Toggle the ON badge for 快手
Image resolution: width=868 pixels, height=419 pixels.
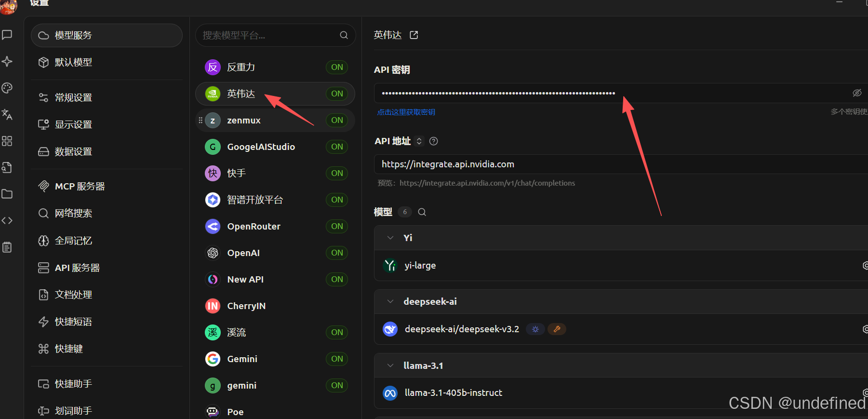[337, 173]
